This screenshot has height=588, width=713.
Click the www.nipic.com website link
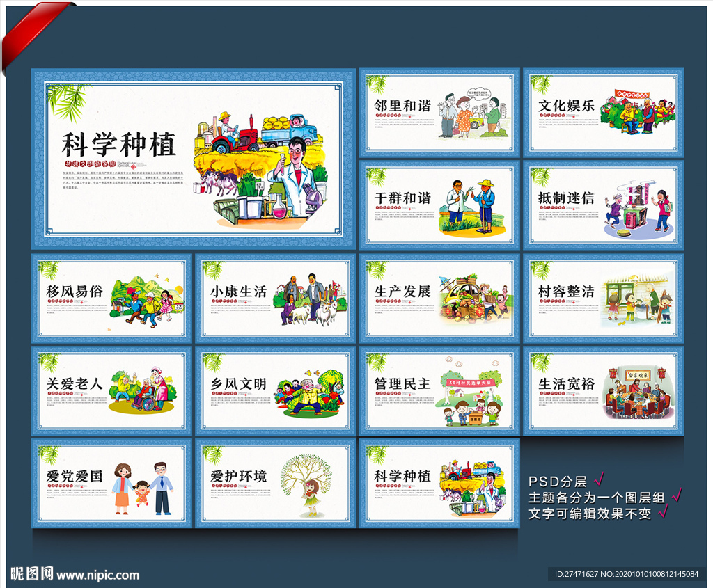tap(97, 575)
